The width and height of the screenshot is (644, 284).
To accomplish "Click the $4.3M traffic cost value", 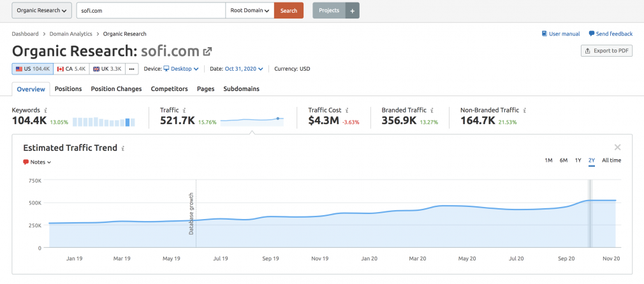I will coord(324,121).
